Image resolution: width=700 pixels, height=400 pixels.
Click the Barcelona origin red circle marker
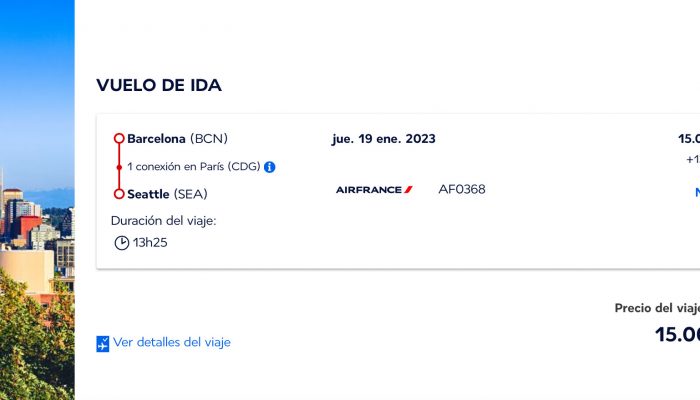pos(119,138)
